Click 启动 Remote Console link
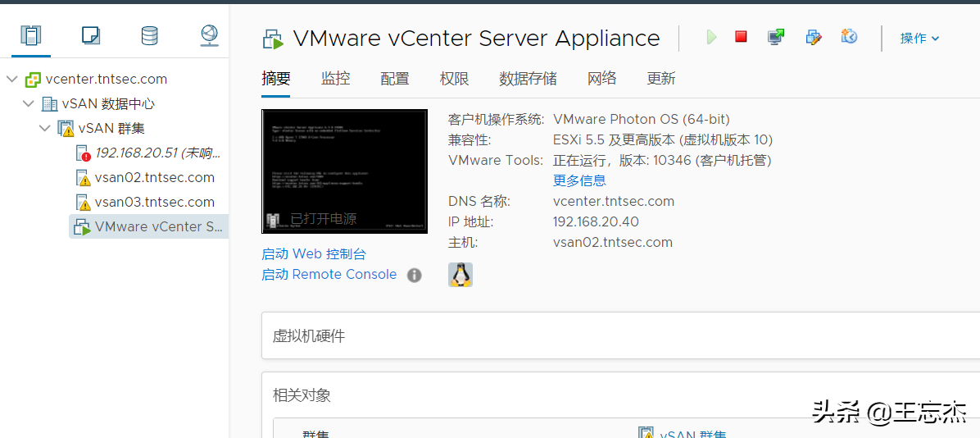Image resolution: width=980 pixels, height=438 pixels. pos(329,275)
